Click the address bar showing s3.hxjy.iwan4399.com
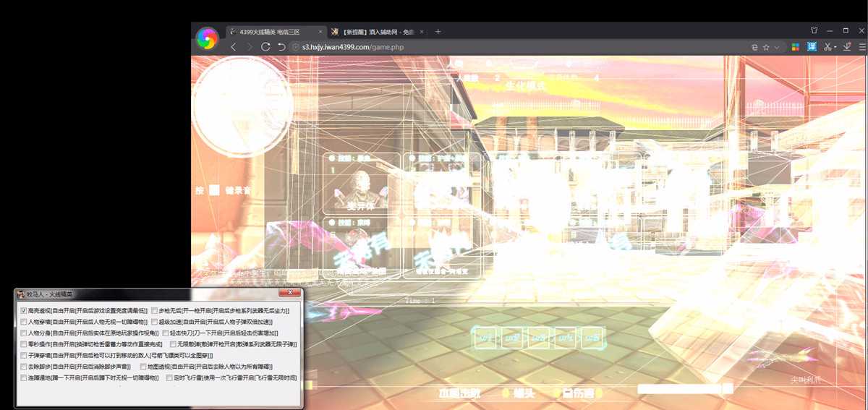Screen dimensions: 868x410 click(x=521, y=47)
